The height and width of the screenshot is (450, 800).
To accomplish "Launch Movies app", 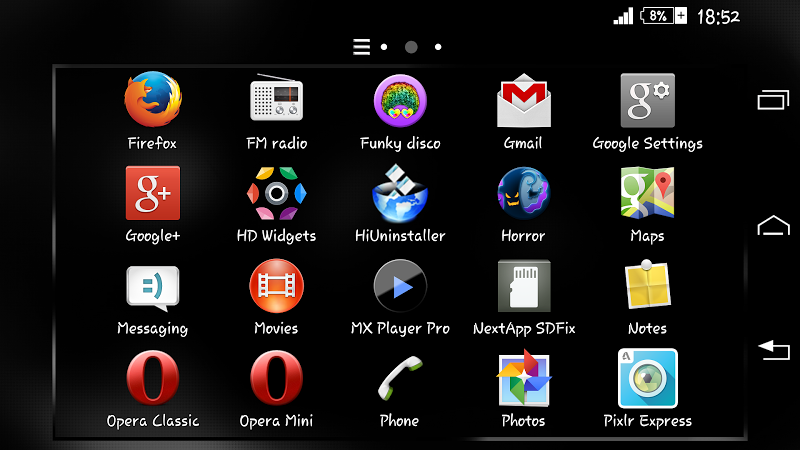I will (x=276, y=286).
